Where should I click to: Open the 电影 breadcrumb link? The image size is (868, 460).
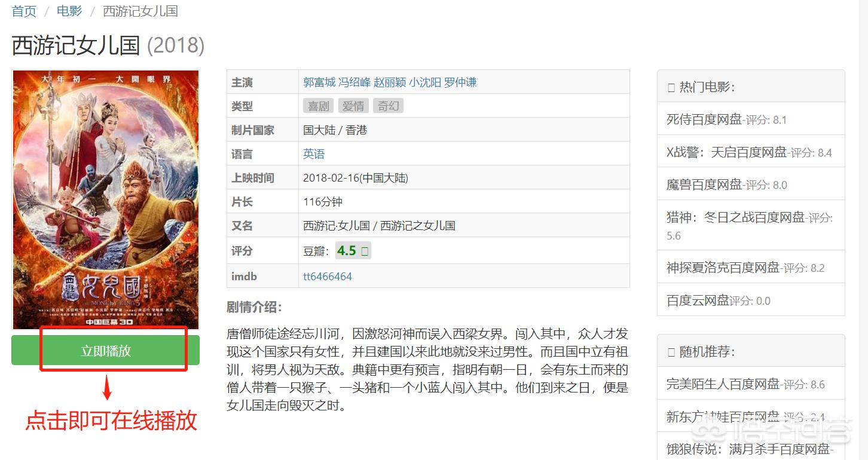(x=69, y=11)
